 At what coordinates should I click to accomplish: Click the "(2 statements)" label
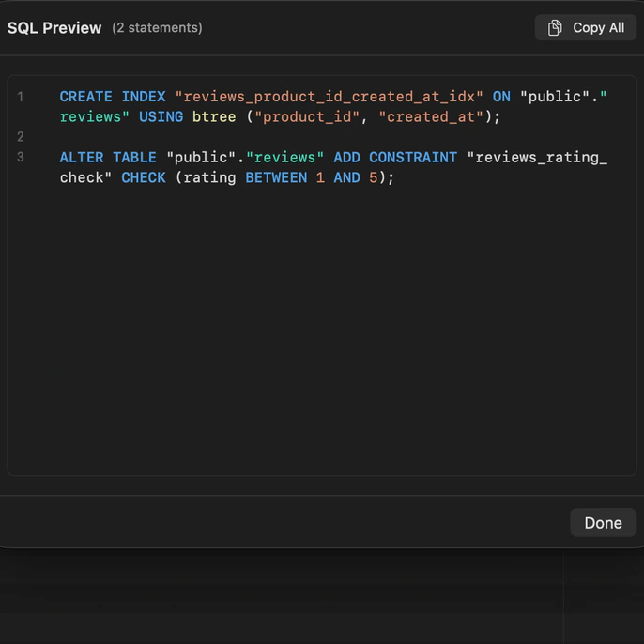coord(158,28)
